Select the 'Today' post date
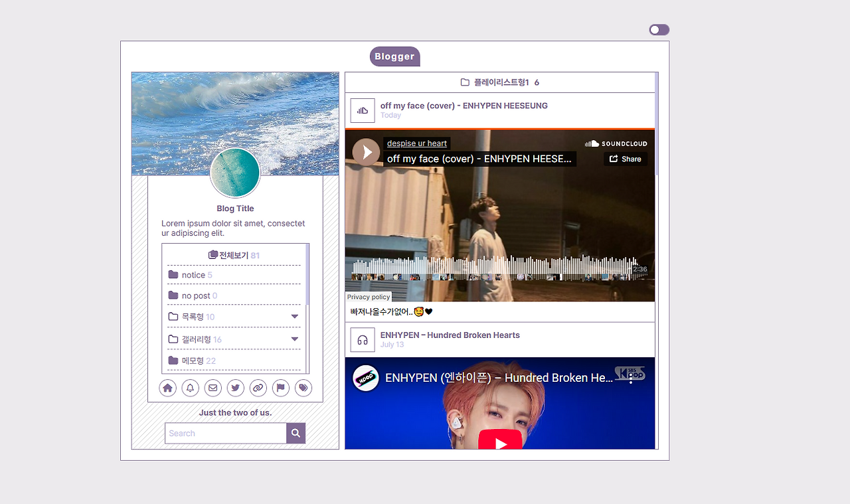Screen dimensions: 850x504 (x=390, y=116)
